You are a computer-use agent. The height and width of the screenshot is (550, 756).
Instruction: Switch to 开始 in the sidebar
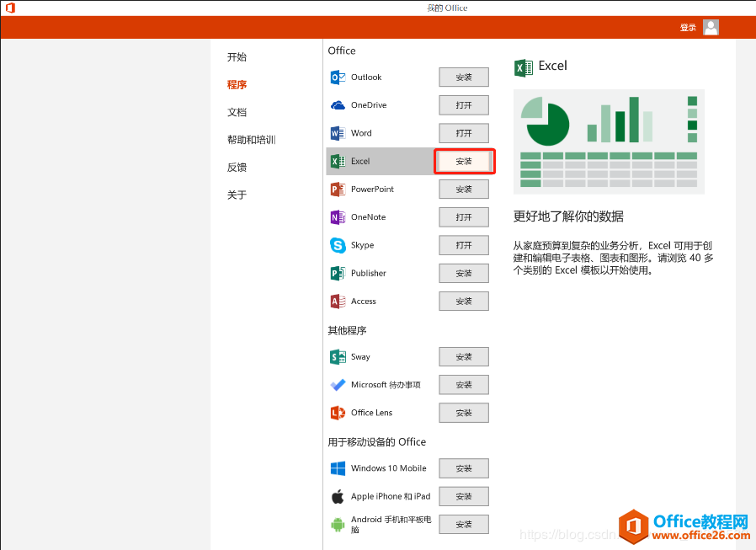(x=237, y=56)
